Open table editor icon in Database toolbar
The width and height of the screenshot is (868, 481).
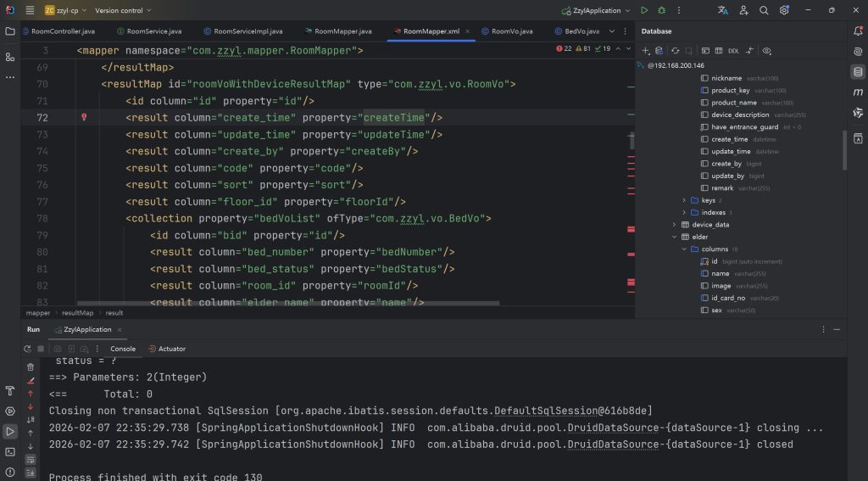pos(719,50)
